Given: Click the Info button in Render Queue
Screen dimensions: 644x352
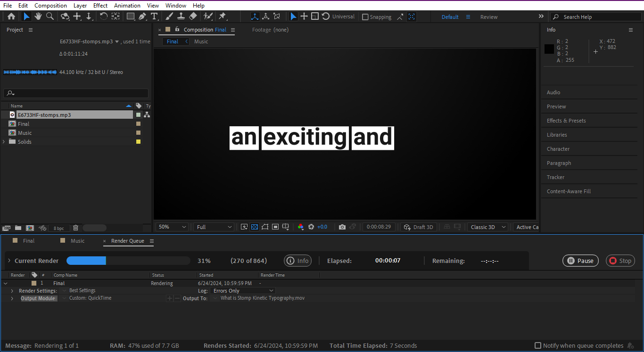Looking at the screenshot, I should click(x=297, y=261).
